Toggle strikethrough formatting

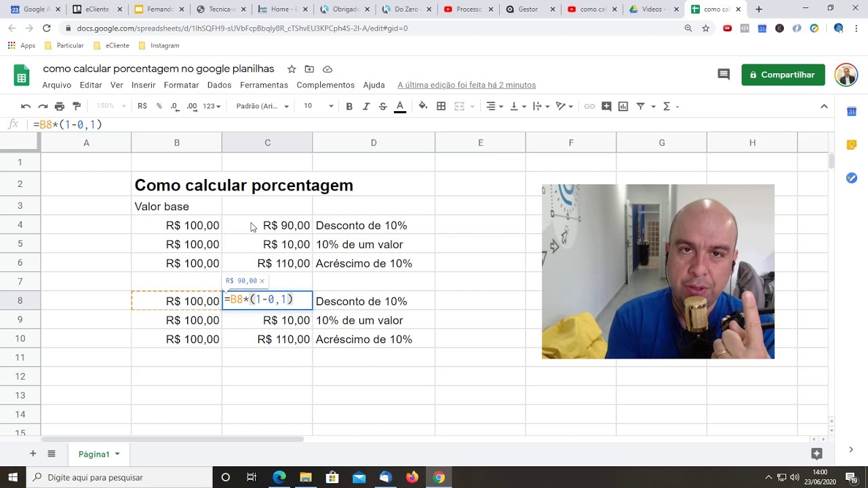pyautogui.click(x=382, y=106)
